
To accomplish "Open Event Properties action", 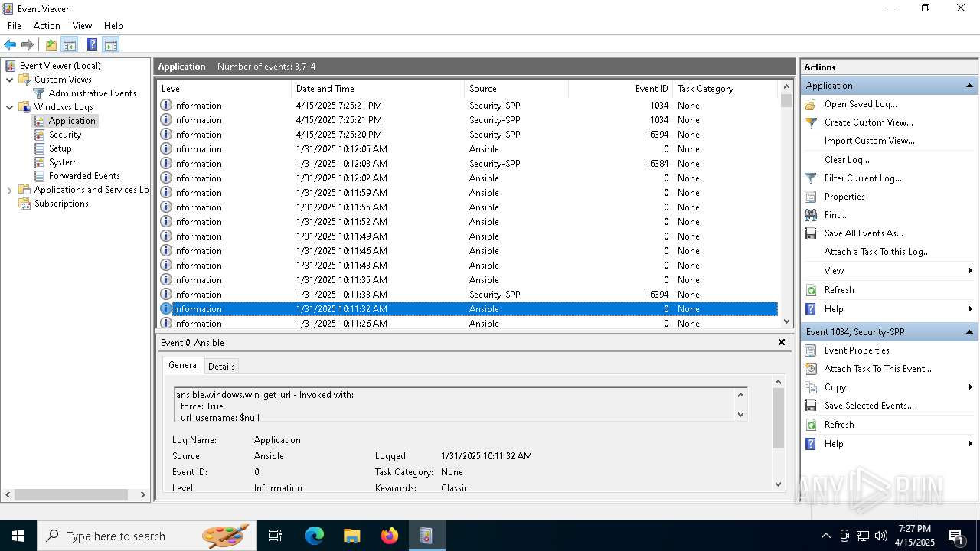I will [x=857, y=350].
